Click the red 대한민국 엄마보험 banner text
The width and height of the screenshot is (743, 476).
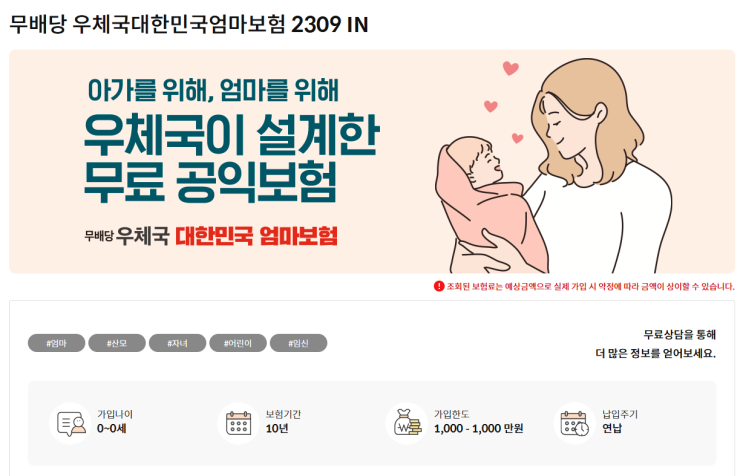pyautogui.click(x=256, y=236)
